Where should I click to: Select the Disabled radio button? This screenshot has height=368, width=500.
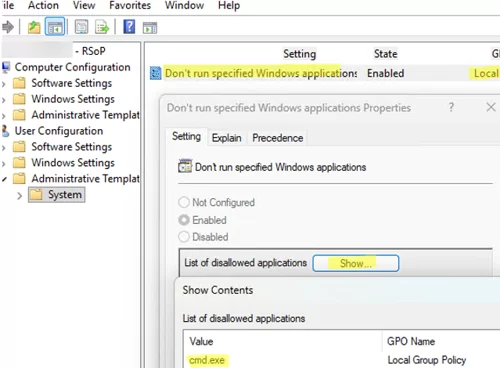tap(184, 237)
